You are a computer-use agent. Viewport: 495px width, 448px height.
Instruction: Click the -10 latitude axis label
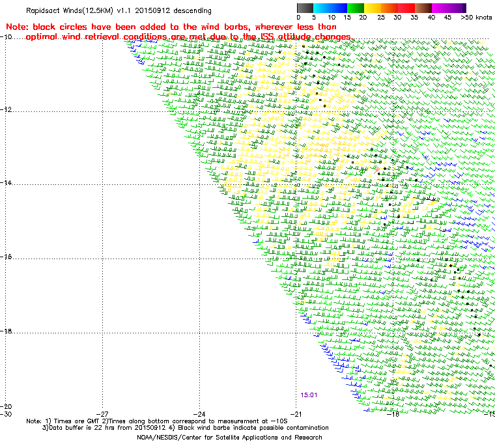[6, 36]
